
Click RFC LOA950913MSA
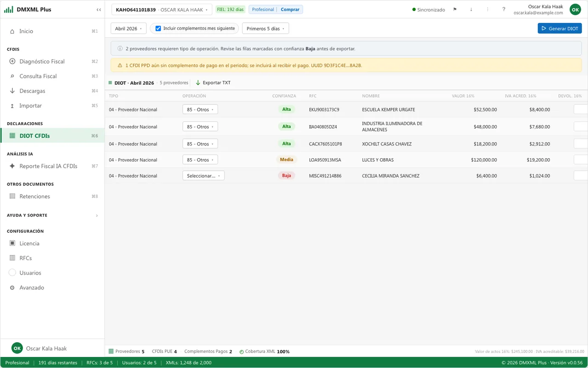click(324, 160)
